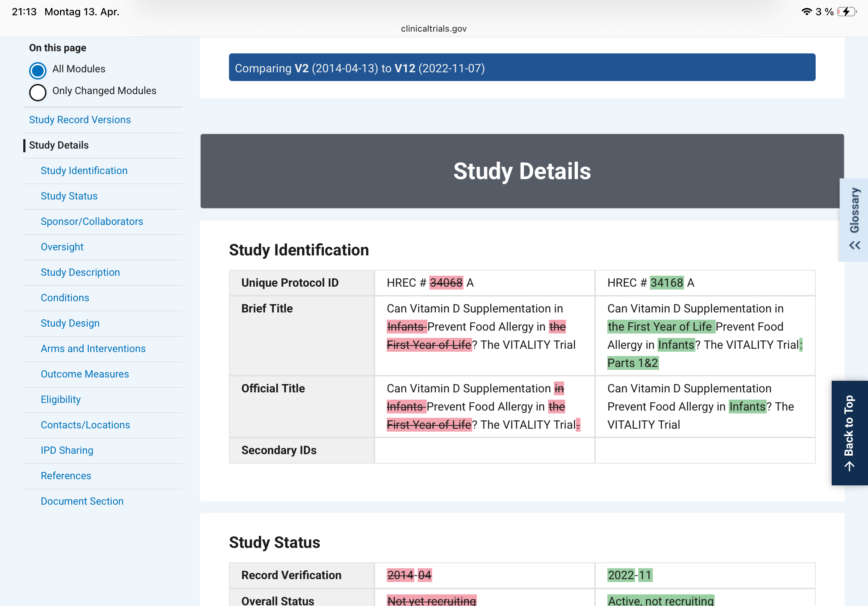The width and height of the screenshot is (868, 606).
Task: Jump to Outcome Measures section
Action: (85, 374)
